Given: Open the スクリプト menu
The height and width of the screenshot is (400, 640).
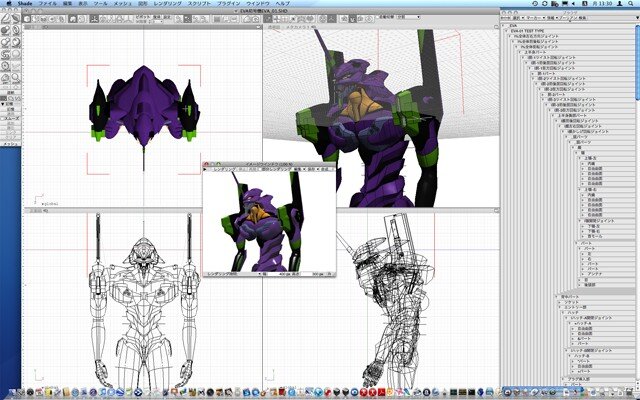Looking at the screenshot, I should pos(200,3).
